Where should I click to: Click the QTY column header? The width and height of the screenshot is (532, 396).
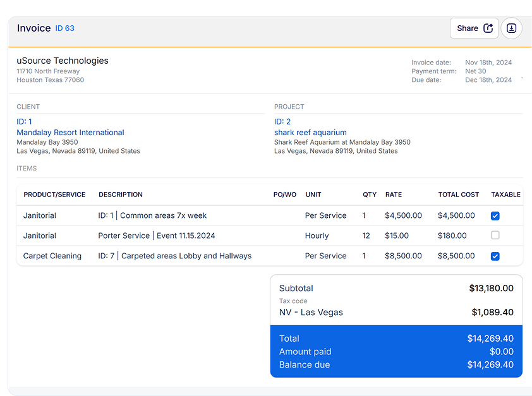(370, 195)
